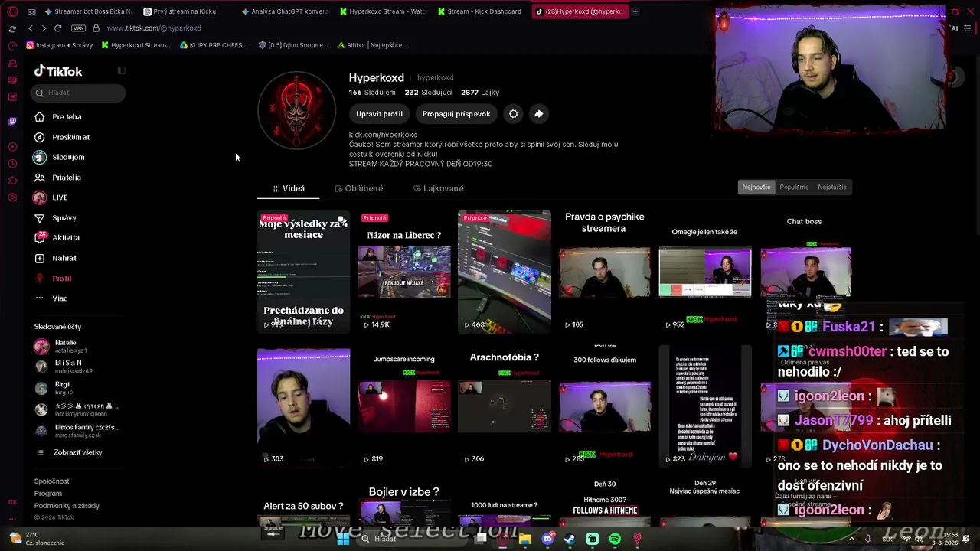This screenshot has width=980, height=551.
Task: Collapse the TikTok sidebar panel icon
Action: click(x=121, y=70)
